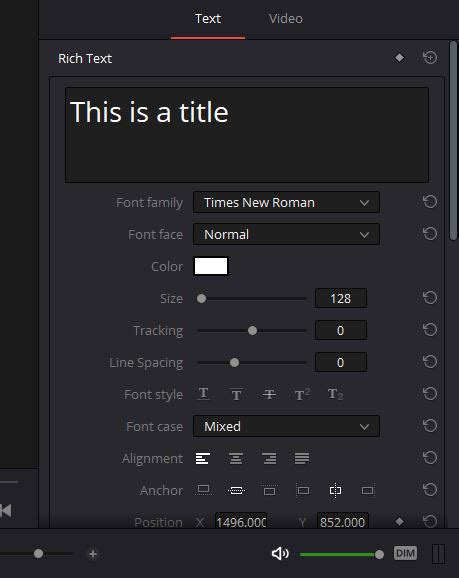Image resolution: width=459 pixels, height=578 pixels.
Task: Toggle subscript font style
Action: point(335,394)
